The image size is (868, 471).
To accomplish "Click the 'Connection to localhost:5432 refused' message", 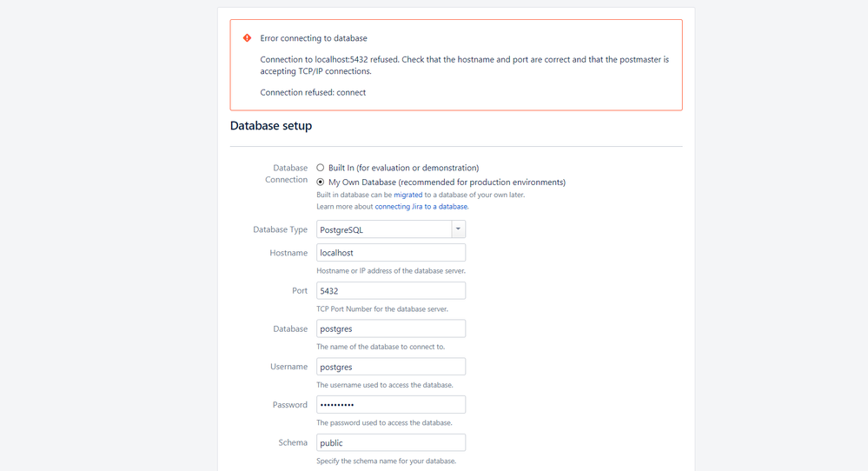I will pyautogui.click(x=465, y=65).
